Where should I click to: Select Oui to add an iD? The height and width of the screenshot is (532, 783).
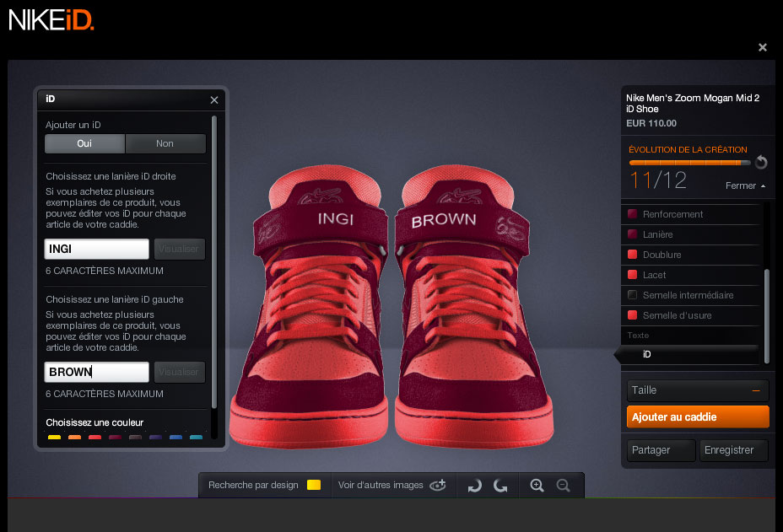click(84, 143)
